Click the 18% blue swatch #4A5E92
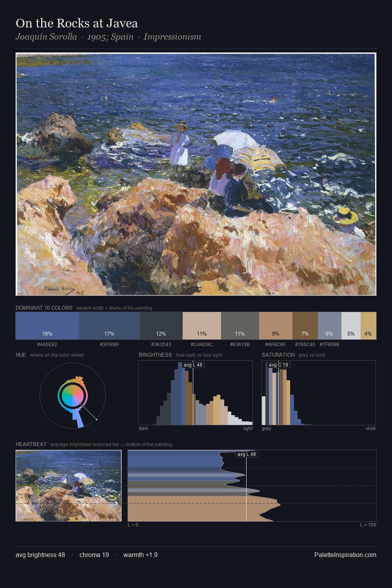 pyautogui.click(x=47, y=326)
